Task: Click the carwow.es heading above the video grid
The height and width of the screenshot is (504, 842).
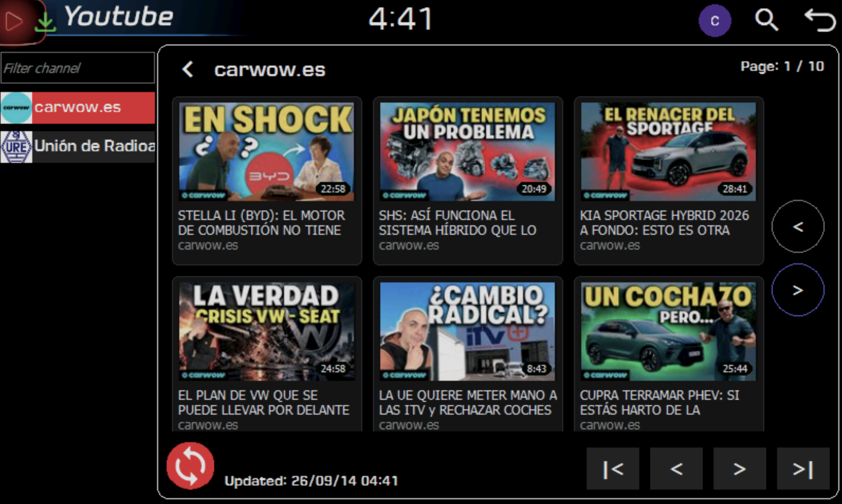Action: (x=270, y=70)
